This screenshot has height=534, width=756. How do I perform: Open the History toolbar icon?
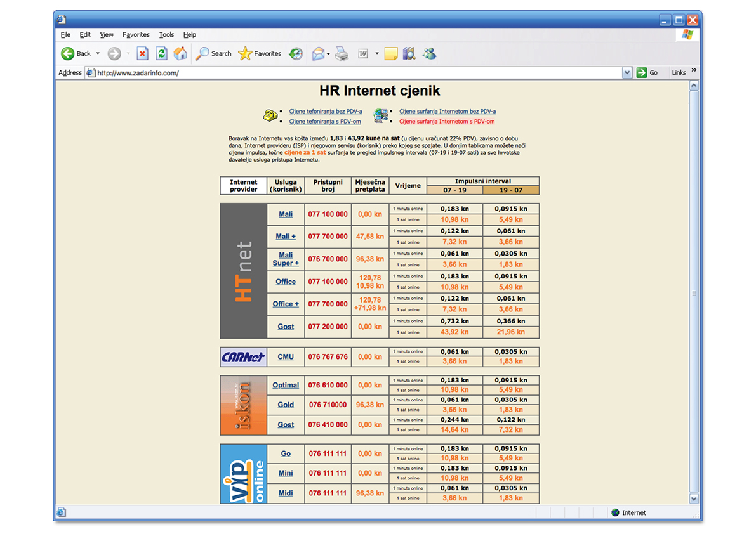point(296,54)
